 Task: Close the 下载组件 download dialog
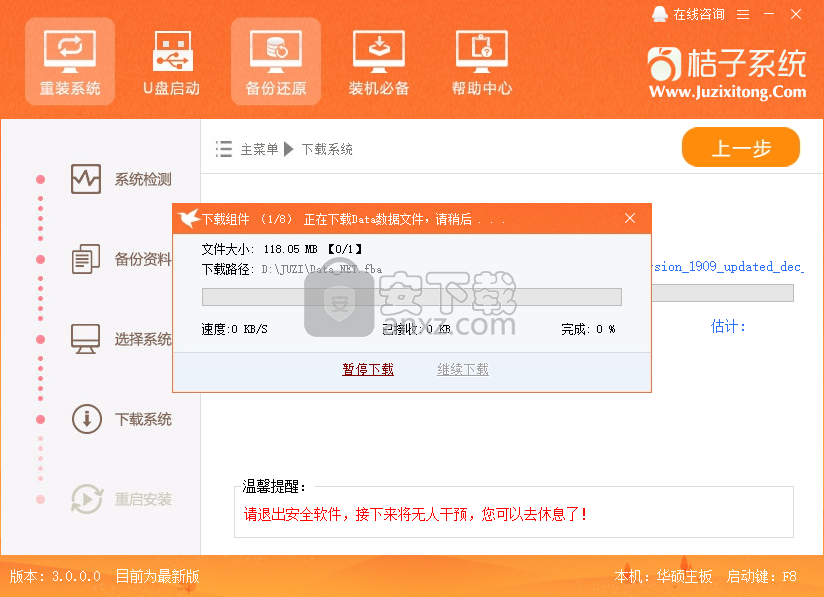(x=630, y=218)
